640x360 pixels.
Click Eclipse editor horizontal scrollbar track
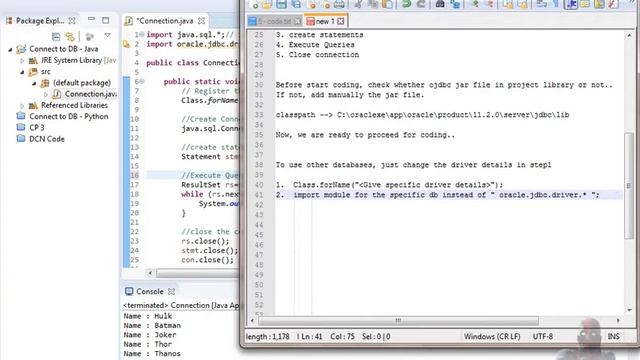(x=197, y=273)
